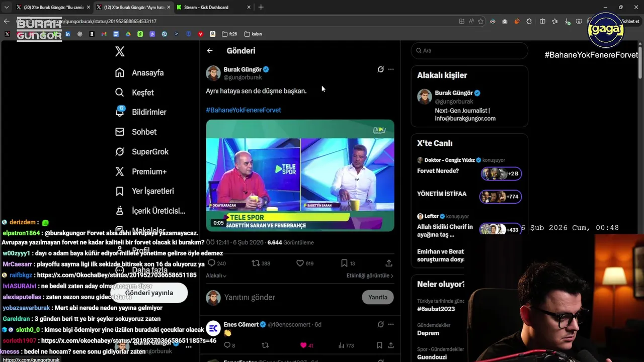Image resolution: width=644 pixels, height=362 pixels.
Task: Click the Gmail bookmark icon
Action: click(104, 34)
